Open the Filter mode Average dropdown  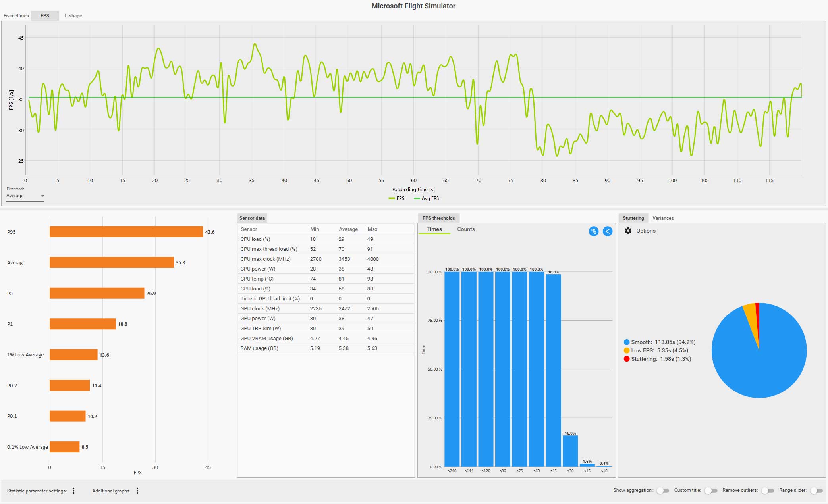[x=25, y=196]
